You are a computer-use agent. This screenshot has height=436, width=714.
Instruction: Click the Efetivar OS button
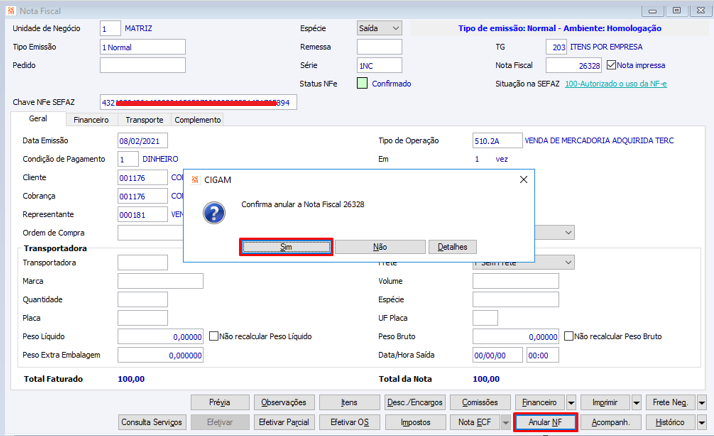point(349,422)
